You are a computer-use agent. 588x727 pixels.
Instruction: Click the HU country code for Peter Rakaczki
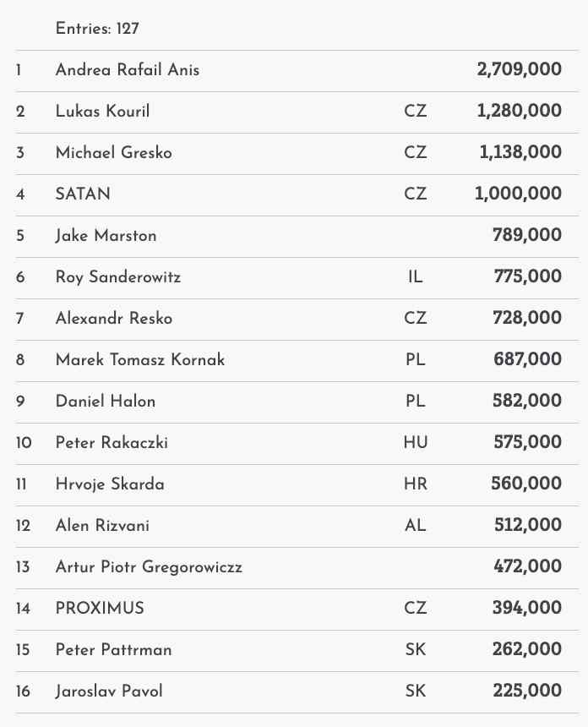[416, 443]
